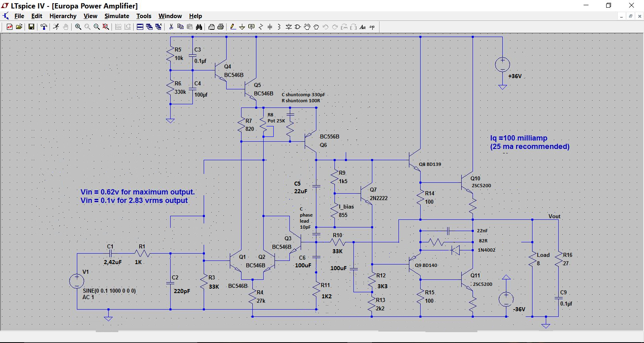Screen dimensions: 644x343
Task: Click the Redo arrow icon
Action: pos(335,27)
